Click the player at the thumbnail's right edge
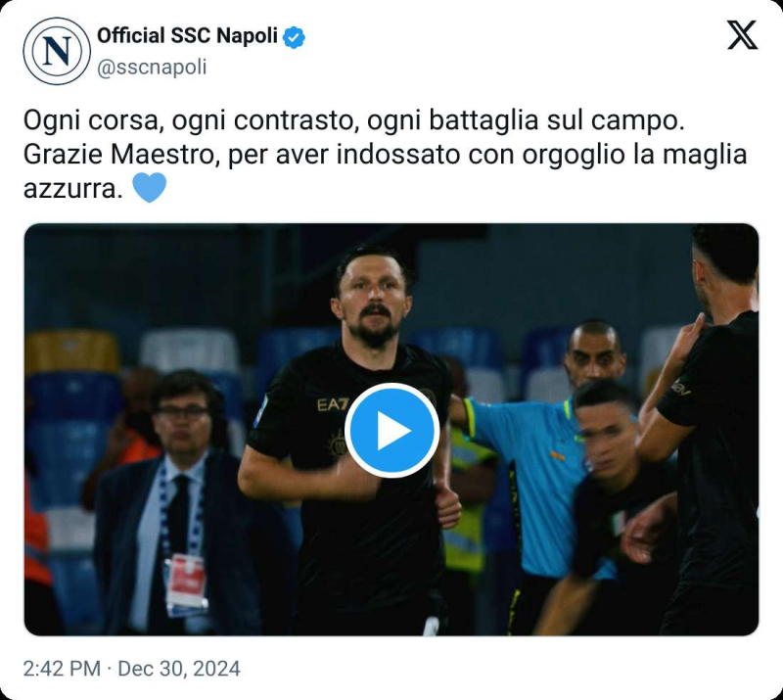This screenshot has height=700, width=783. 714,431
